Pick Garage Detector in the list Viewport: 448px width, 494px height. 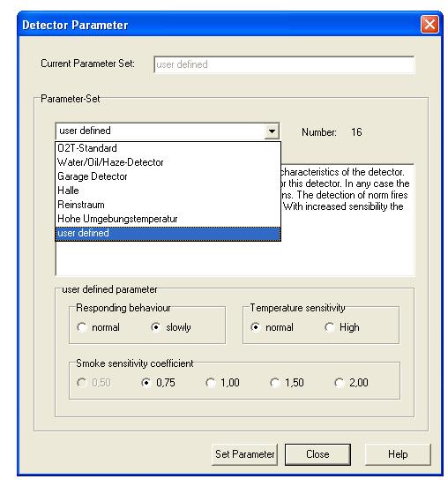(x=168, y=176)
